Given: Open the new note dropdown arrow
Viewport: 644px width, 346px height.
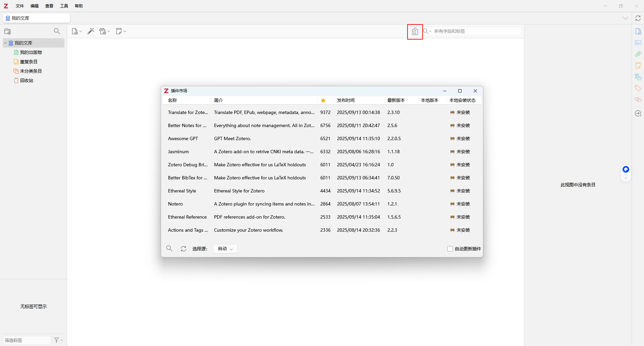Looking at the screenshot, I should [125, 32].
